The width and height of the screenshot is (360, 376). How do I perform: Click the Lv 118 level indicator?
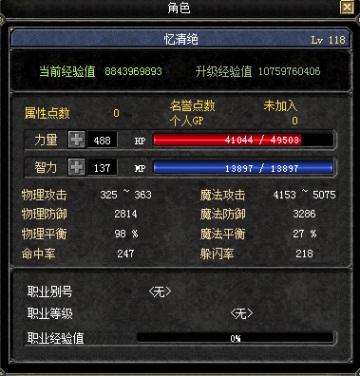click(328, 40)
